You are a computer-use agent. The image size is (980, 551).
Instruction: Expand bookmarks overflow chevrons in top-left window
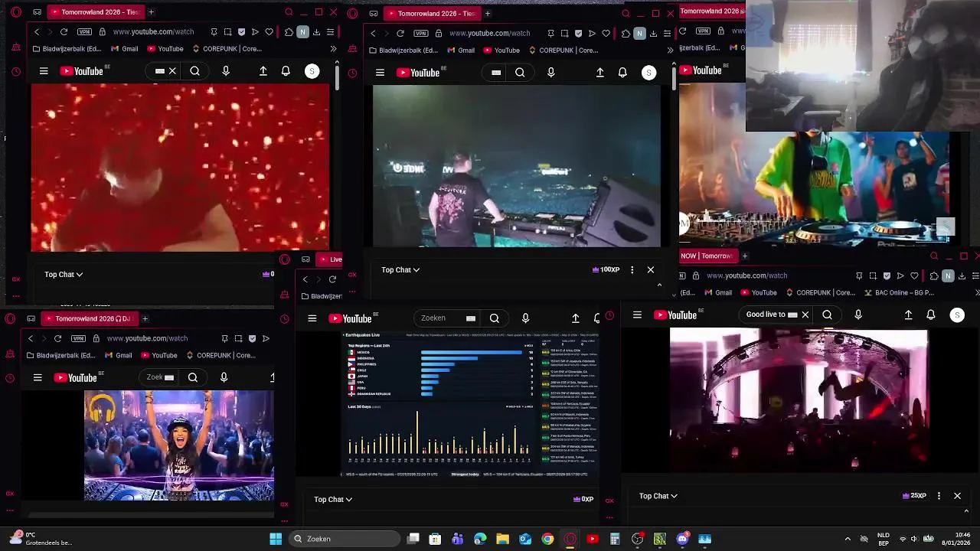(333, 49)
